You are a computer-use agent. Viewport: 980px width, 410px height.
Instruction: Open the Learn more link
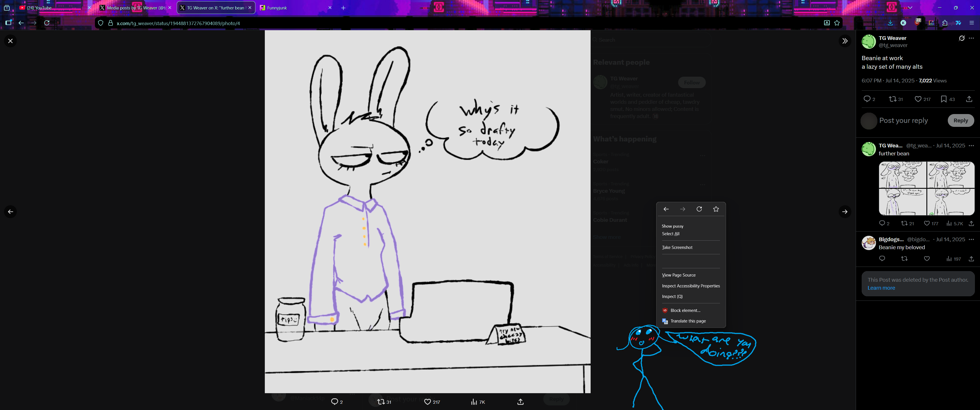(x=881, y=288)
